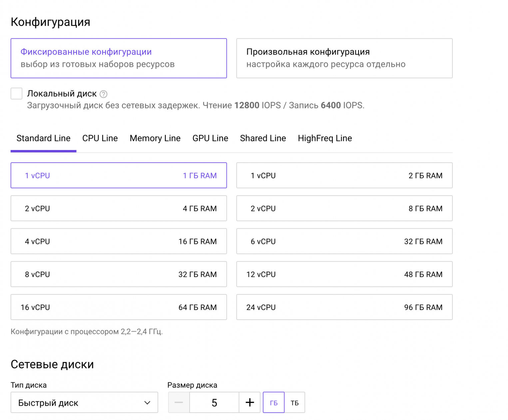Click the disk size input field
The width and height of the screenshot is (508, 420).
pyautogui.click(x=214, y=402)
